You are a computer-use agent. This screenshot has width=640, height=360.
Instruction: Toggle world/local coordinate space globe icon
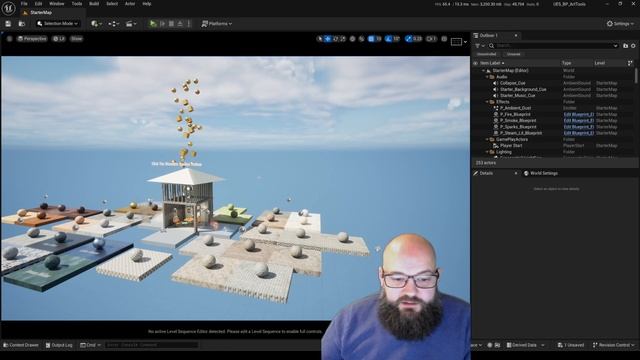pyautogui.click(x=353, y=39)
